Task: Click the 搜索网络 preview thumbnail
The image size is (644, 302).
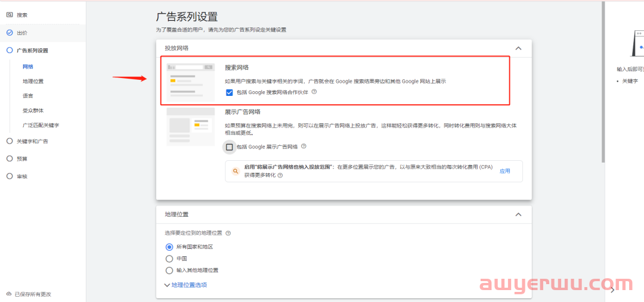Action: click(191, 82)
